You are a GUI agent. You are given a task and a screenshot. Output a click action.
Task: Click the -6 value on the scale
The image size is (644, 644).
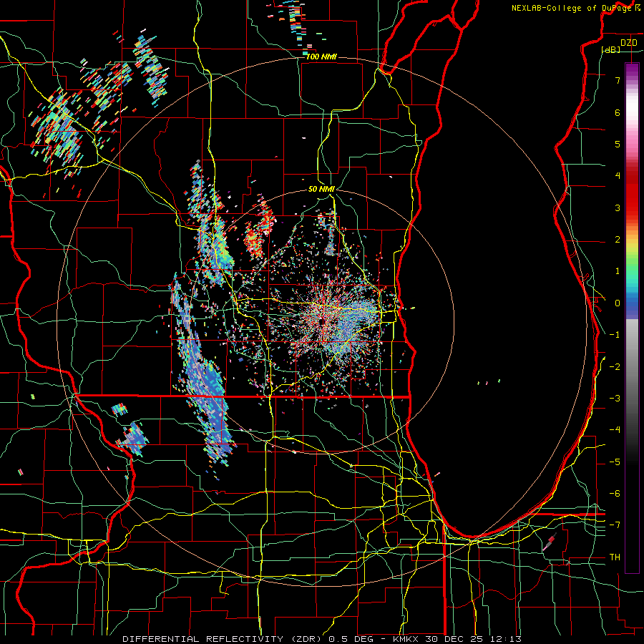click(x=615, y=493)
